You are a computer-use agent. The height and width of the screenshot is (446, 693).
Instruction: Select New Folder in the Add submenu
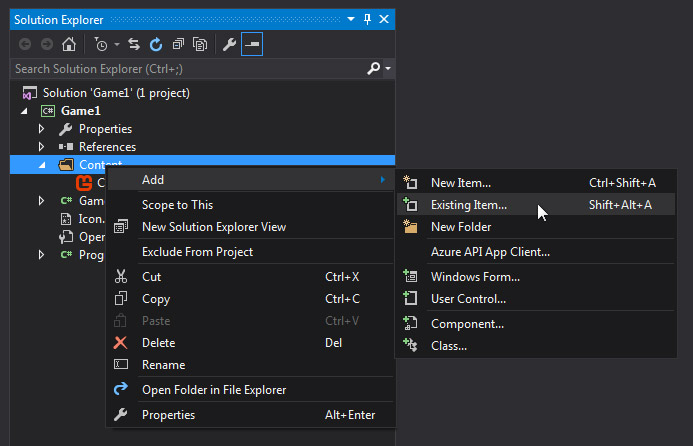point(460,227)
